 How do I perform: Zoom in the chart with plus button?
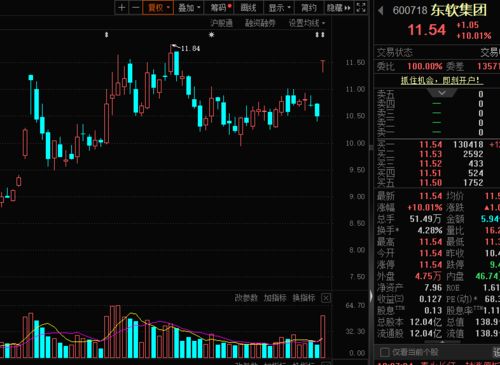122,7
